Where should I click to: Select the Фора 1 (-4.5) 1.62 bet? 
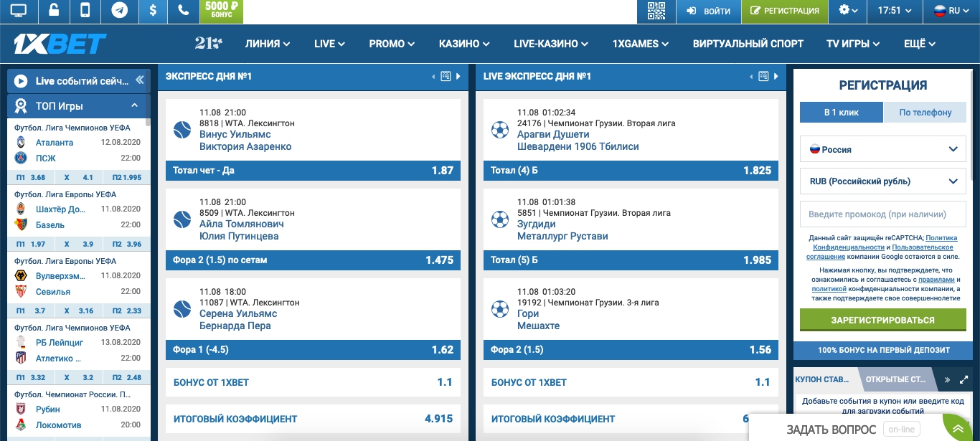click(313, 349)
